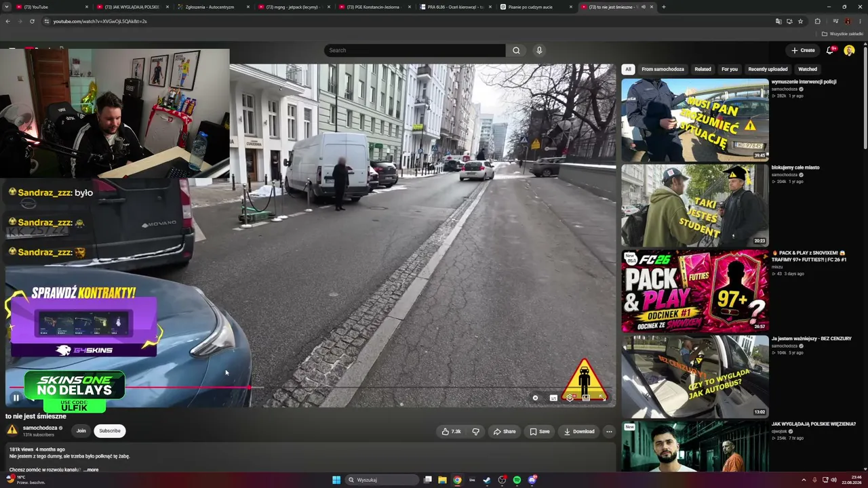868x488 pixels.
Task: Open the taskbar clock and date
Action: click(x=850, y=480)
